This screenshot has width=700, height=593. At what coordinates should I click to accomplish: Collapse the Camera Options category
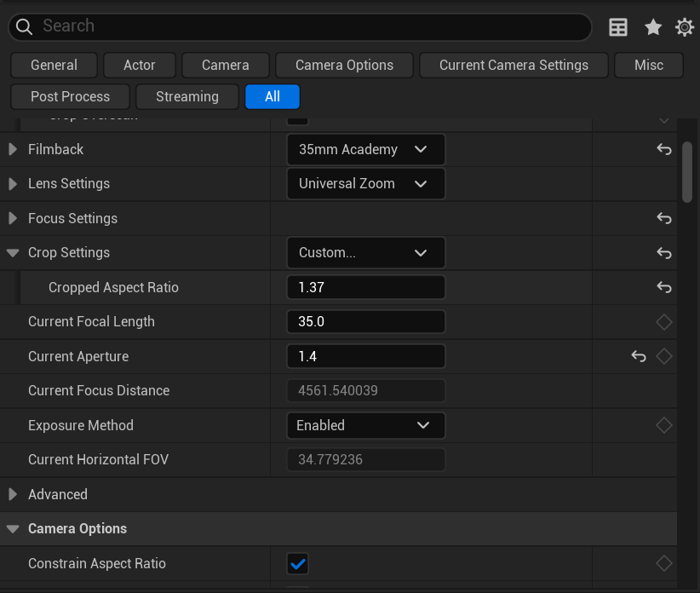tap(13, 529)
